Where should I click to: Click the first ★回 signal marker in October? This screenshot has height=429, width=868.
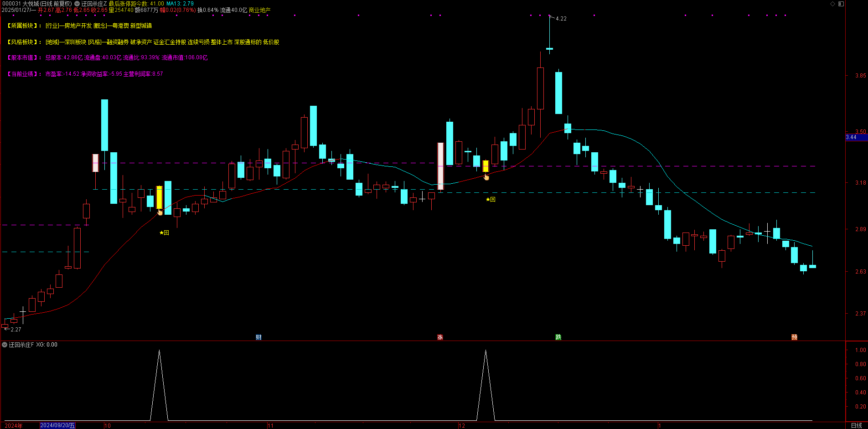coord(164,233)
